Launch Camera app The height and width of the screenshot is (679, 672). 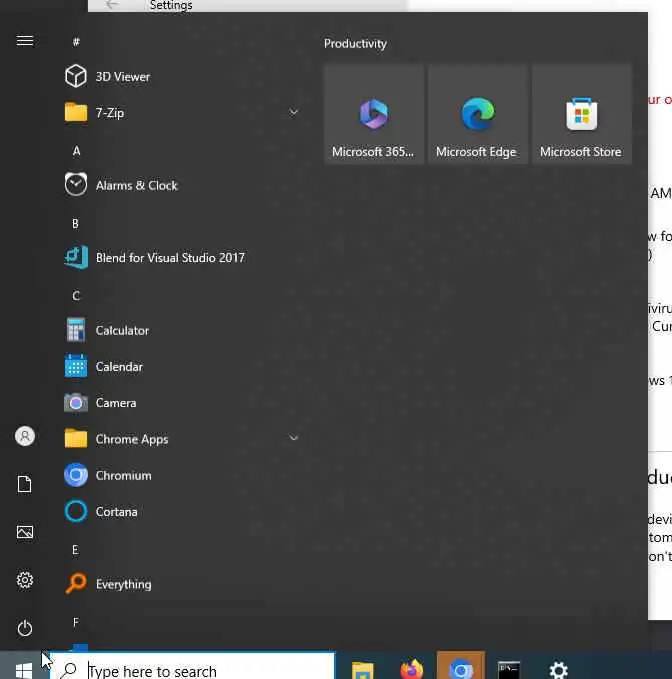(x=180, y=403)
